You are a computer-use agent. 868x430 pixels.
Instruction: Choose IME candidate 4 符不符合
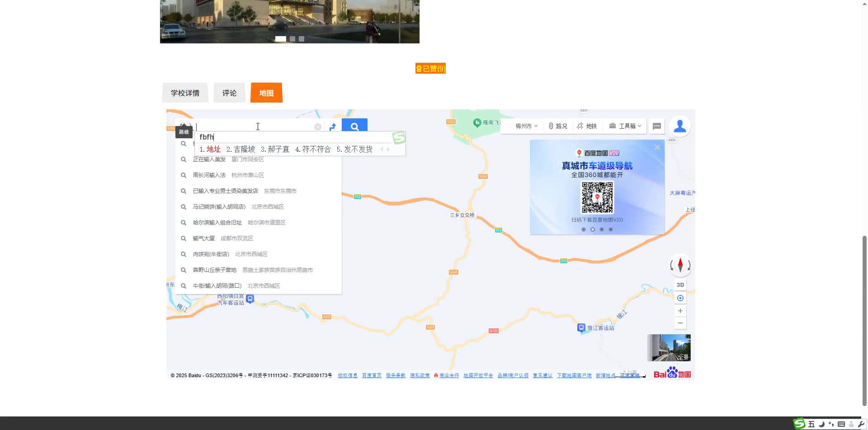(313, 150)
